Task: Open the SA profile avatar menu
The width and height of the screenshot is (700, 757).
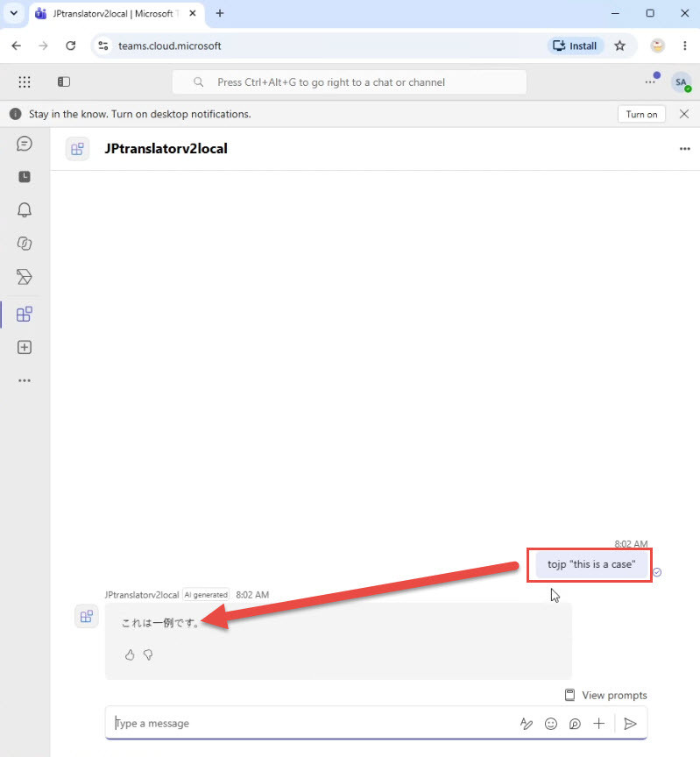Action: (681, 82)
